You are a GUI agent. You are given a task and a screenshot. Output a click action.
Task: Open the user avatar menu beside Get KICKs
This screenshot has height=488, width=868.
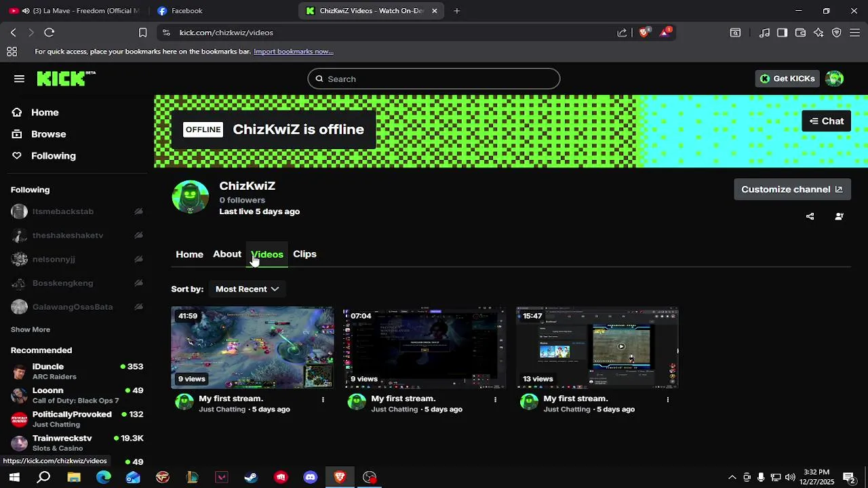(x=834, y=79)
